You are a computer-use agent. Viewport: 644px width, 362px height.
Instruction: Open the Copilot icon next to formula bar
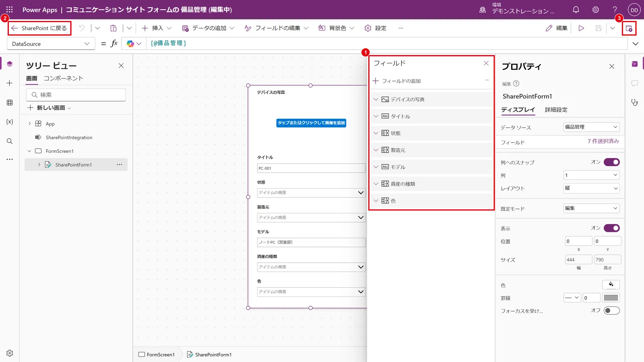point(130,43)
